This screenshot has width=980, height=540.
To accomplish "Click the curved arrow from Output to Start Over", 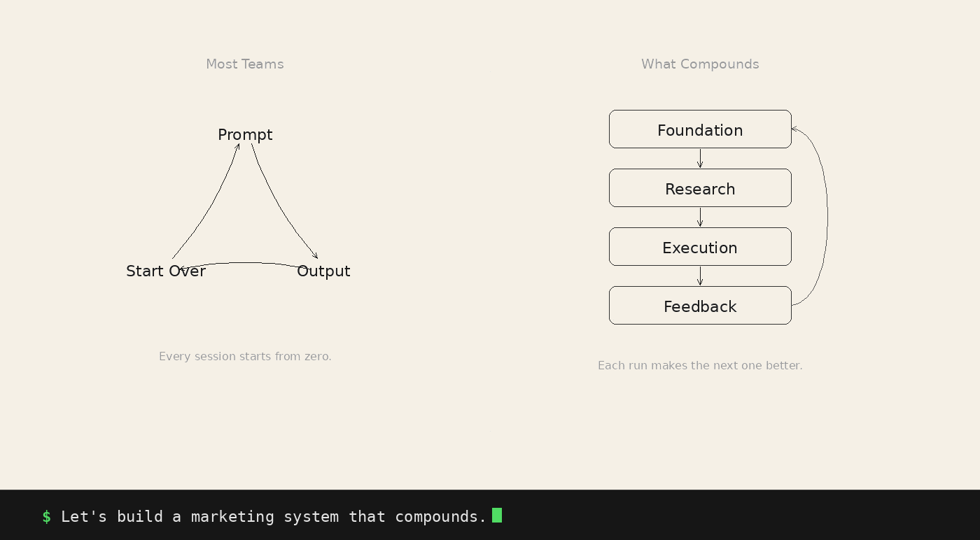I will coord(245,263).
